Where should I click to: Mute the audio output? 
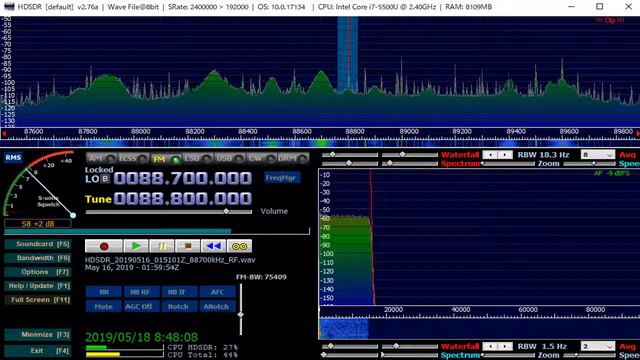tap(104, 307)
